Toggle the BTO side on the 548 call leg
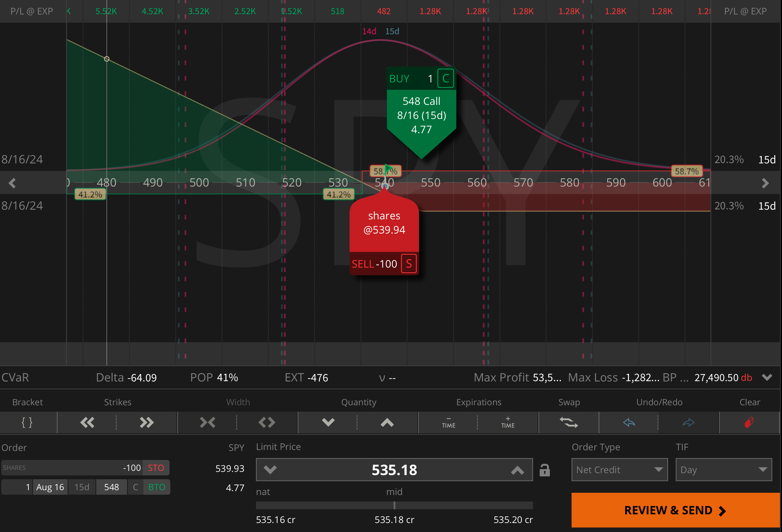The width and height of the screenshot is (782, 532). [x=156, y=487]
